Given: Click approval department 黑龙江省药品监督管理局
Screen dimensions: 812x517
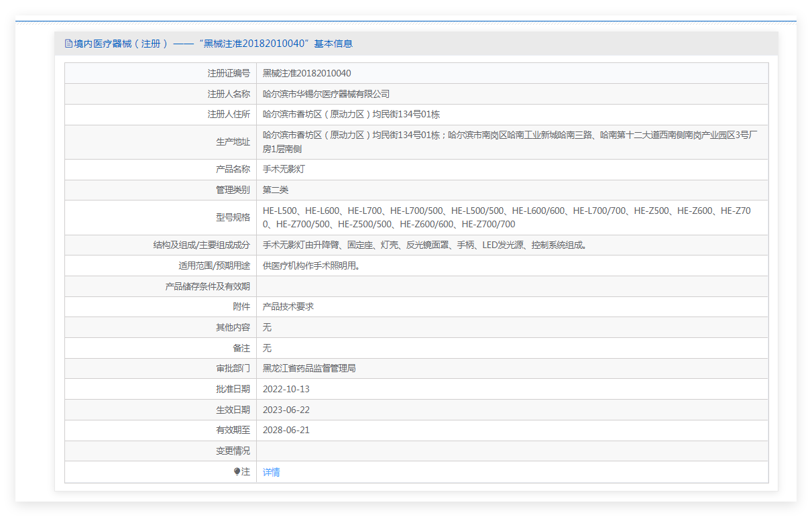Looking at the screenshot, I should tap(309, 368).
